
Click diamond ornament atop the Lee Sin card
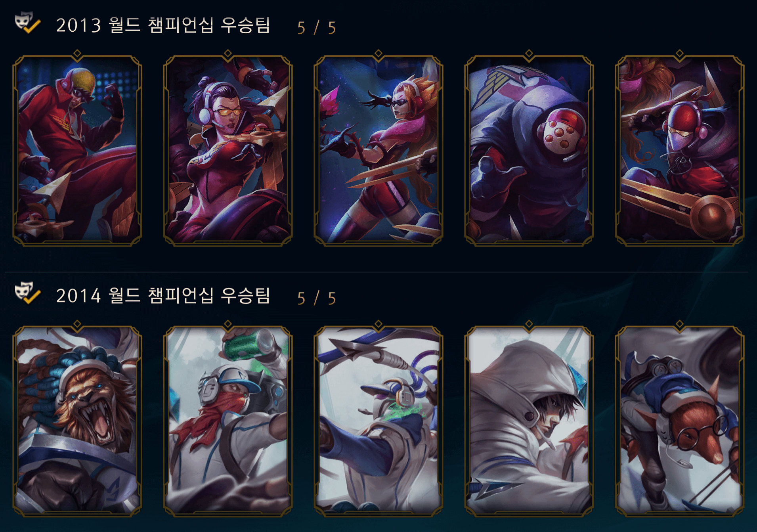[77, 53]
